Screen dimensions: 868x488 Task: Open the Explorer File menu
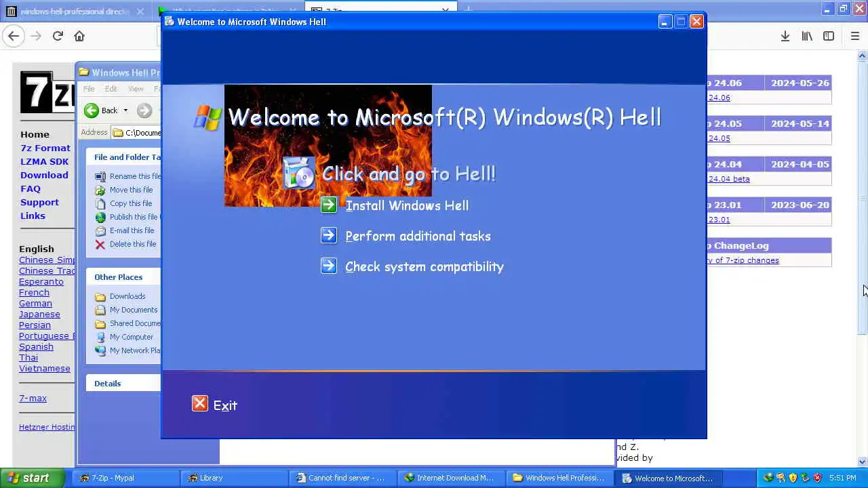tap(89, 89)
